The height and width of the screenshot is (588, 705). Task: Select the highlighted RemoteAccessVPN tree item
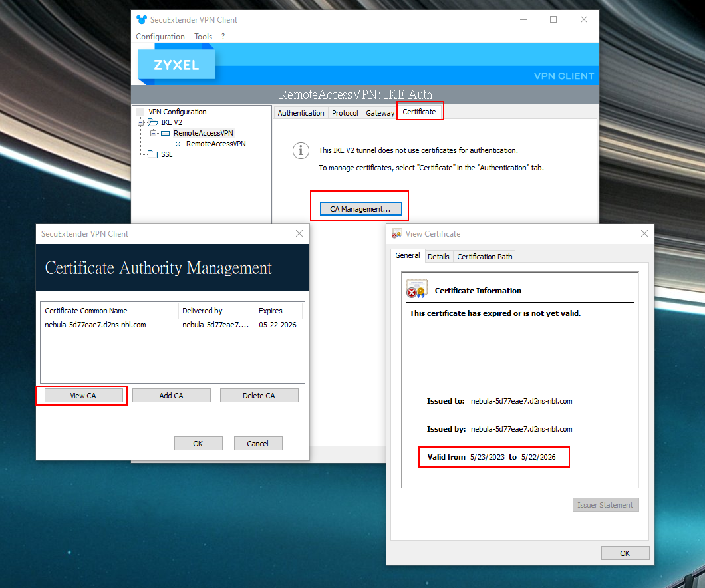pyautogui.click(x=204, y=134)
